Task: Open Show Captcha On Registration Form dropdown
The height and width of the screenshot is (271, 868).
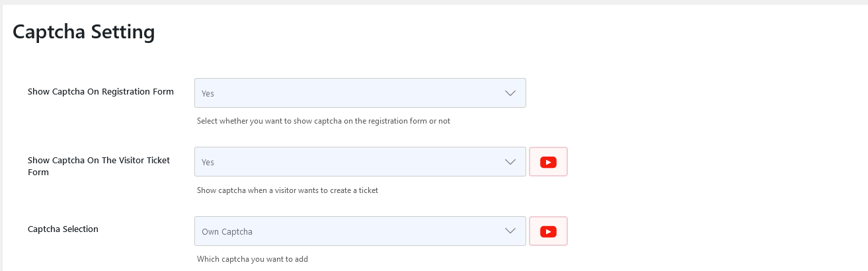Action: pos(360,93)
